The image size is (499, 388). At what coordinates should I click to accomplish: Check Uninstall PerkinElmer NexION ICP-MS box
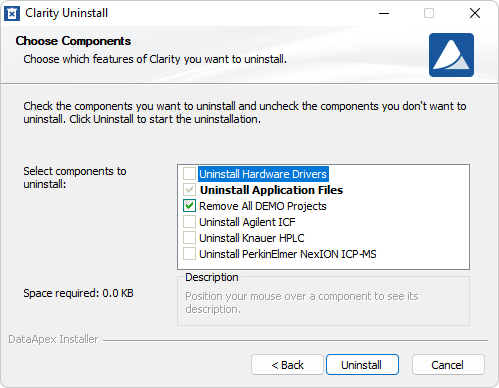click(189, 254)
